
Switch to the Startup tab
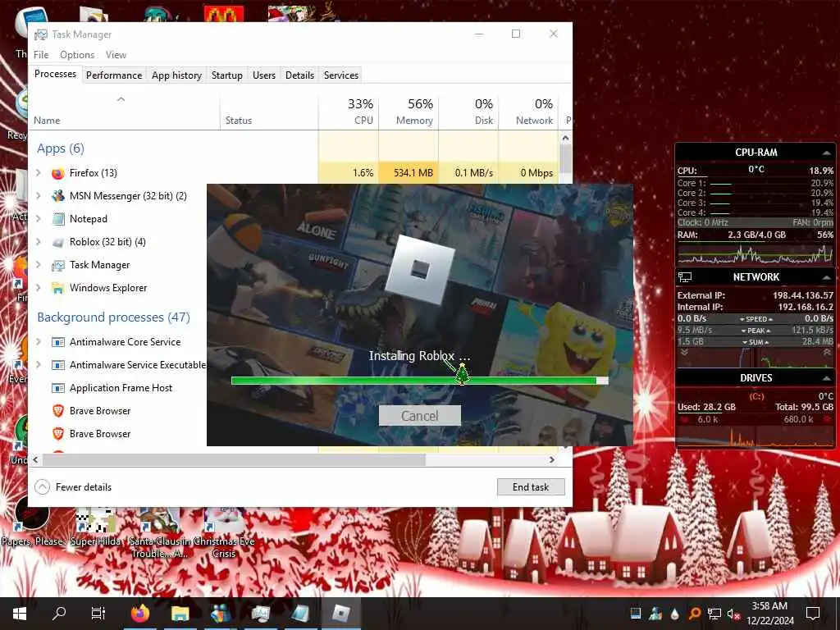pyautogui.click(x=227, y=75)
